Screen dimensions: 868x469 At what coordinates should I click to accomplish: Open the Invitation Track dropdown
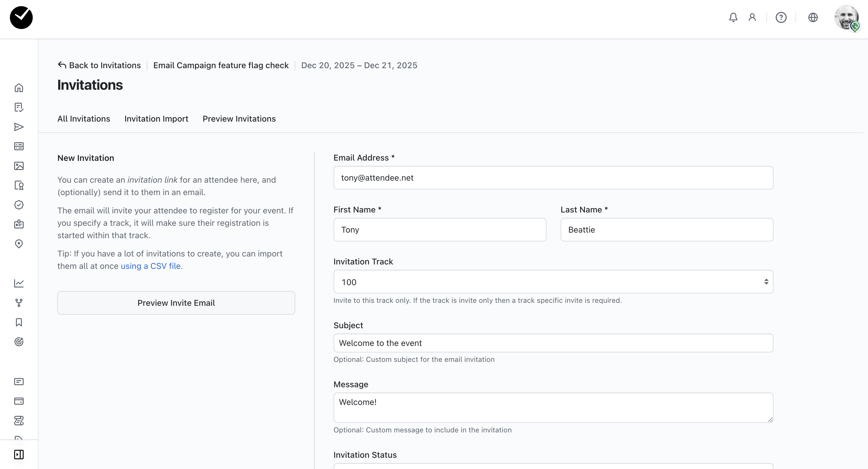pos(553,282)
